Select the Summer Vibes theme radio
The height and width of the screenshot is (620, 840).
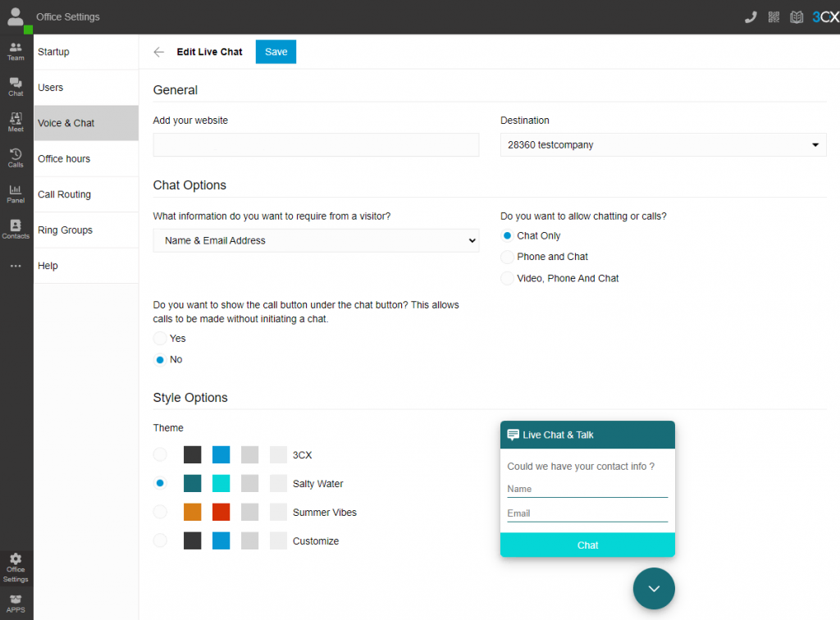(160, 512)
